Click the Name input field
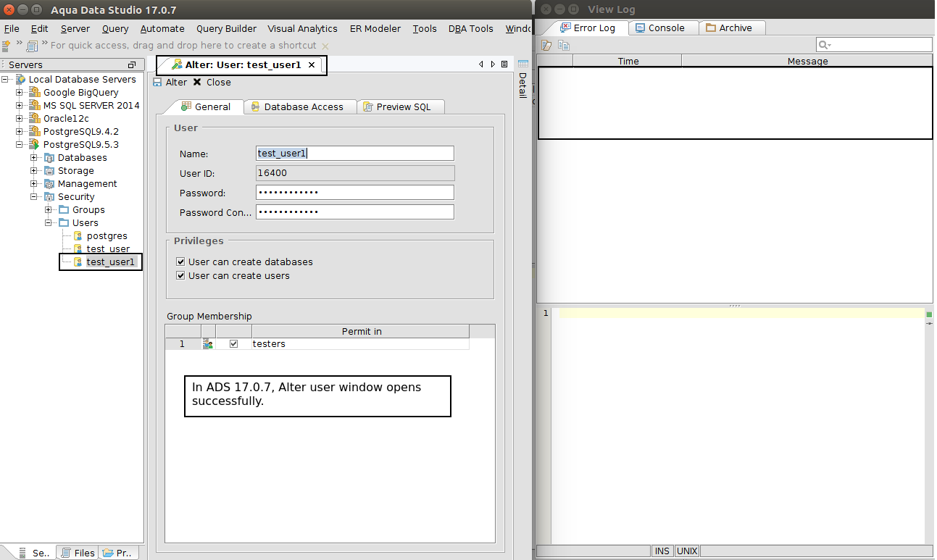The width and height of the screenshot is (937, 560). [355, 154]
